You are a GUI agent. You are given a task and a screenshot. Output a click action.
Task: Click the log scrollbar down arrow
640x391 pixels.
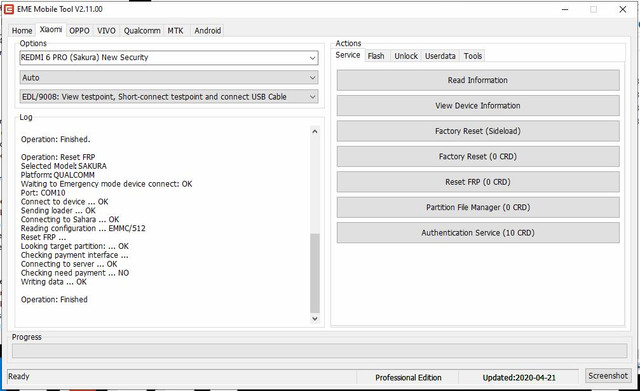315,318
